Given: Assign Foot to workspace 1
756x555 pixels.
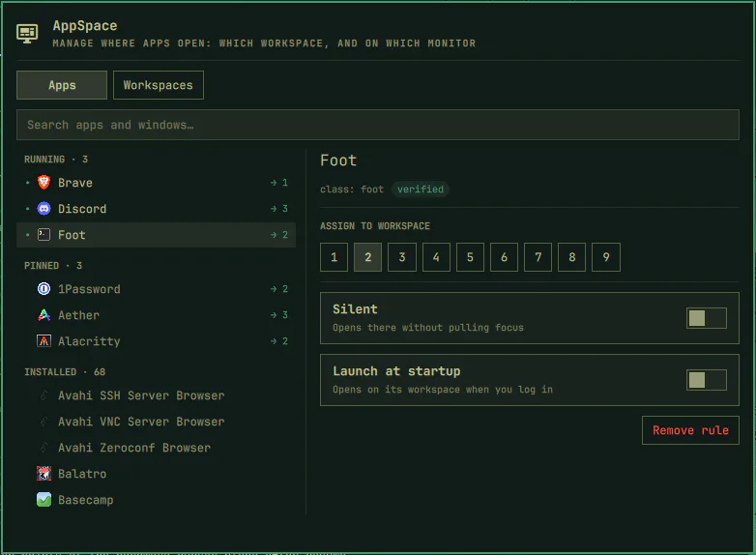Looking at the screenshot, I should (334, 257).
